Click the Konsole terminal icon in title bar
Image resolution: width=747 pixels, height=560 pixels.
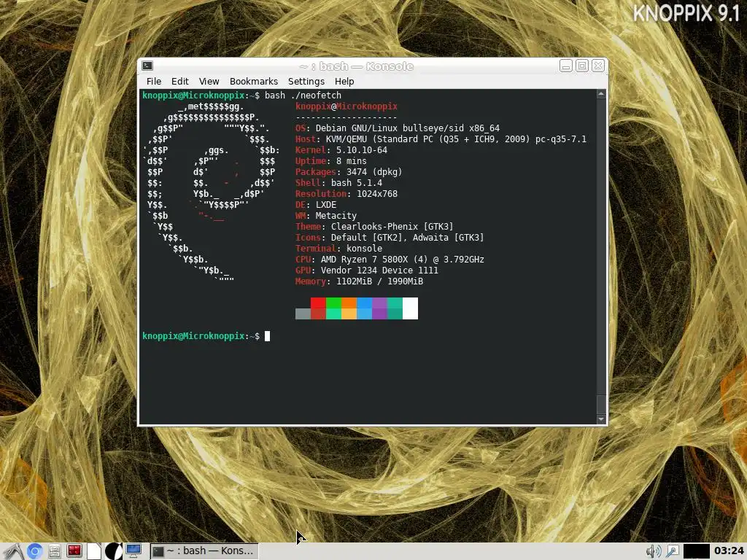(147, 66)
